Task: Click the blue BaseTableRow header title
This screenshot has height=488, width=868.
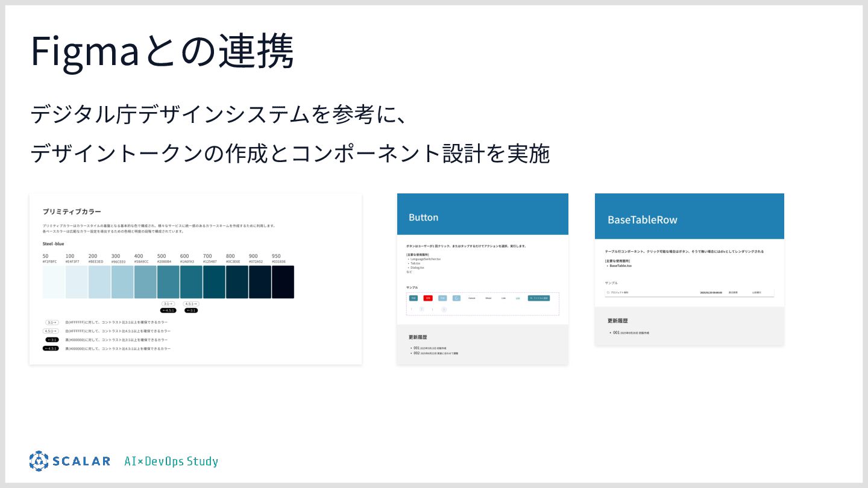Action: point(643,220)
